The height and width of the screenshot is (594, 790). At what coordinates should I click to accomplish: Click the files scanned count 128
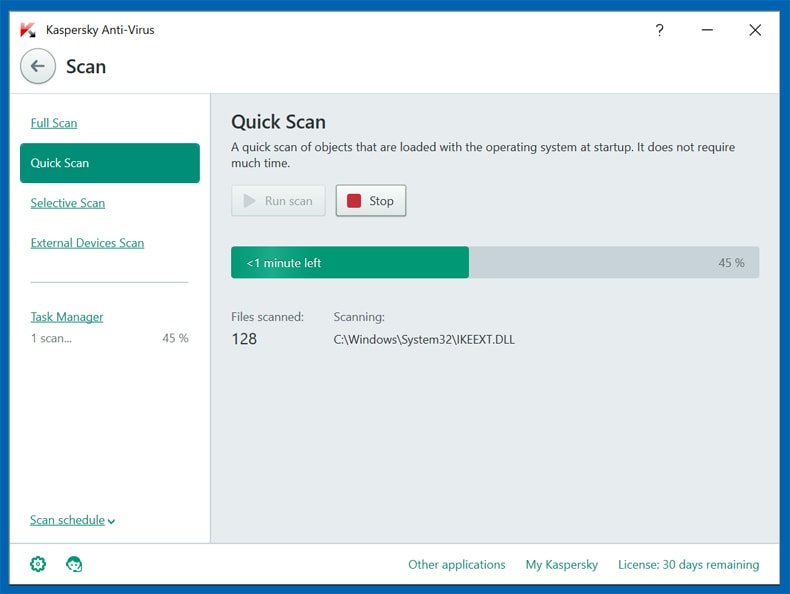244,339
